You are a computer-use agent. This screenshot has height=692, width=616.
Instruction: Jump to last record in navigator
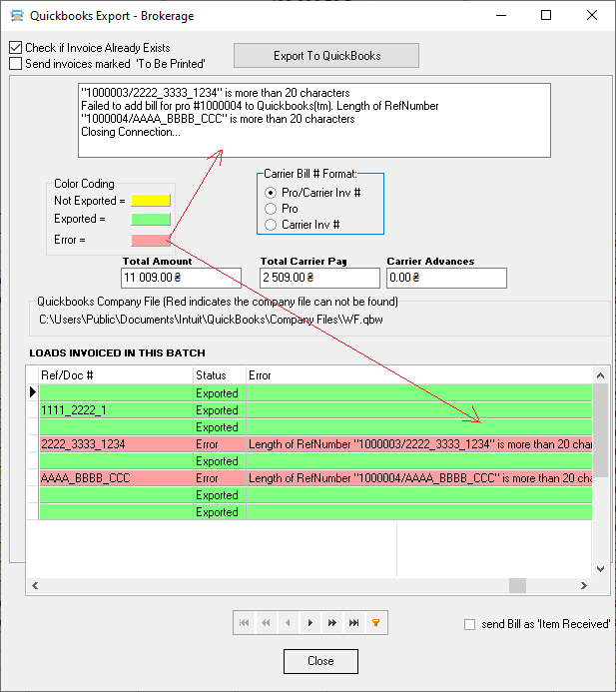click(x=353, y=623)
